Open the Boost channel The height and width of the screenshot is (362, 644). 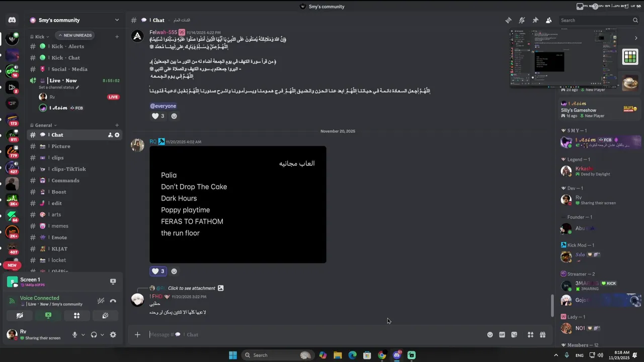(x=74, y=192)
